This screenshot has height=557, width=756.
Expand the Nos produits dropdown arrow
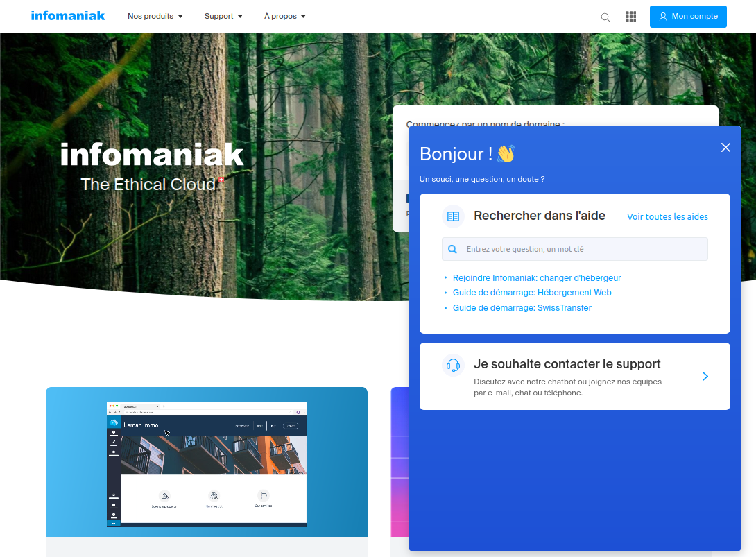pos(180,17)
